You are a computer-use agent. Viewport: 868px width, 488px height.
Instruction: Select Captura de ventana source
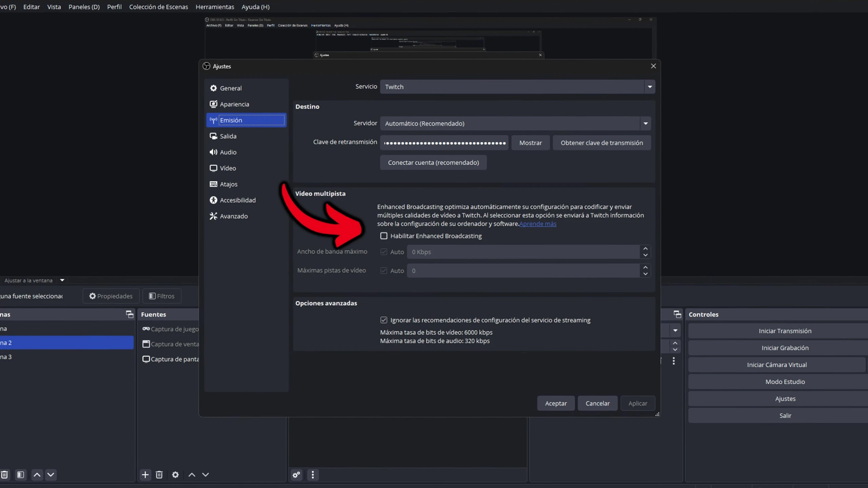click(x=170, y=344)
